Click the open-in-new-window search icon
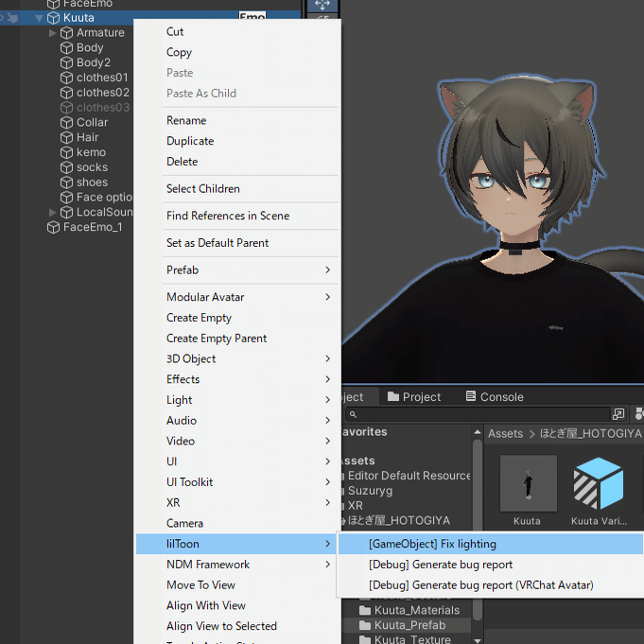The width and height of the screenshot is (644, 644). pos(618,414)
